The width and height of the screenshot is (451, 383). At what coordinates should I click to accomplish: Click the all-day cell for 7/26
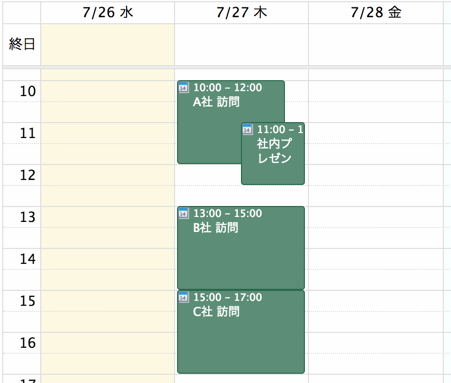pyautogui.click(x=108, y=44)
